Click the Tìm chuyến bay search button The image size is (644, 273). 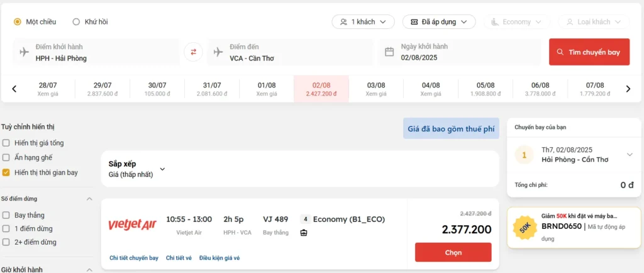tap(589, 52)
